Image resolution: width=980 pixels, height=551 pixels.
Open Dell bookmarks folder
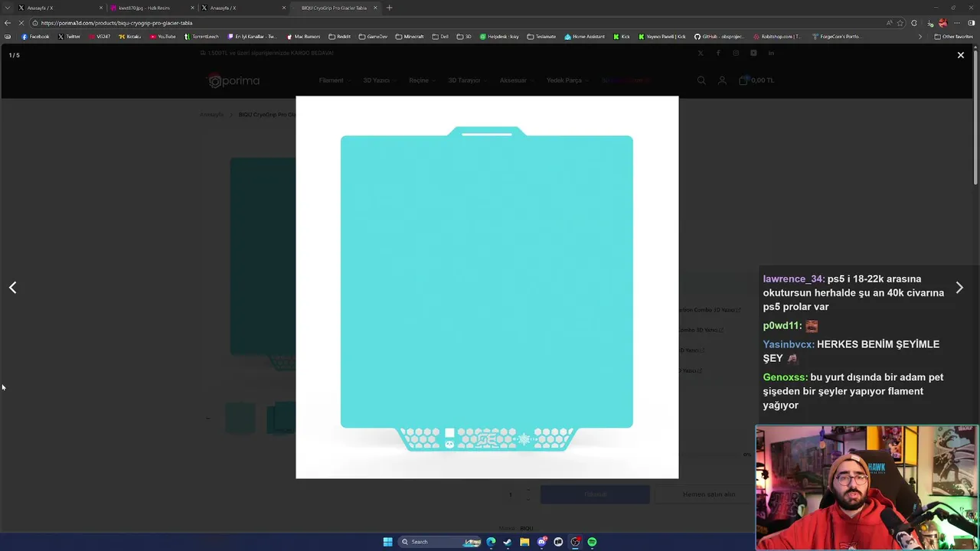pos(440,37)
